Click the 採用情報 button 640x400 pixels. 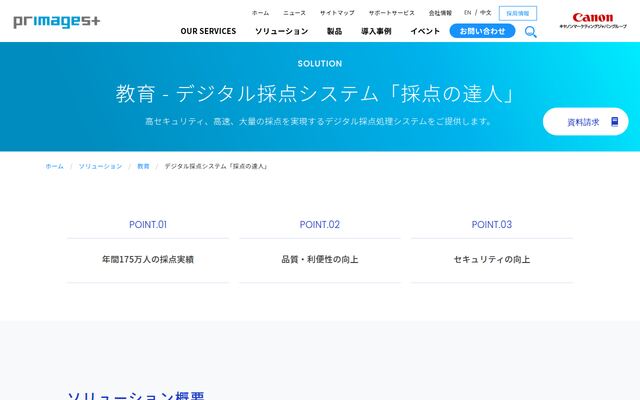coord(518,13)
